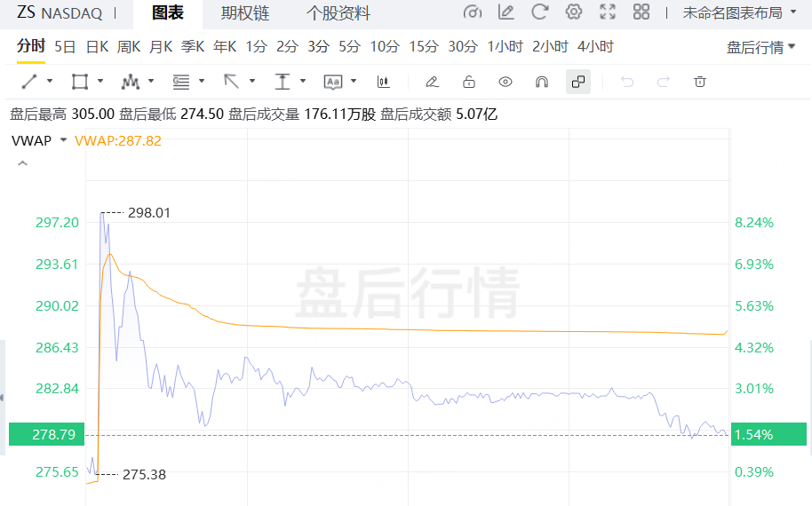Image resolution: width=812 pixels, height=506 pixels.
Task: Toggle the lock drawings icon
Action: pos(469,82)
